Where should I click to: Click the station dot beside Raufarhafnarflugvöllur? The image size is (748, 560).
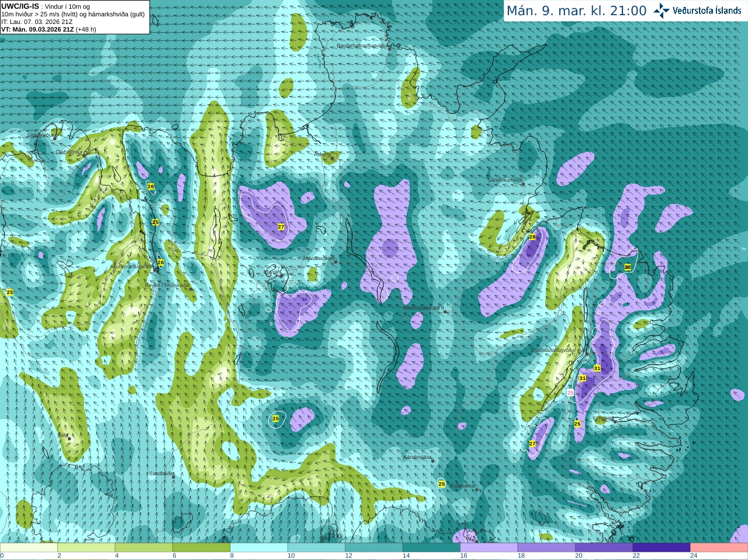(390, 49)
